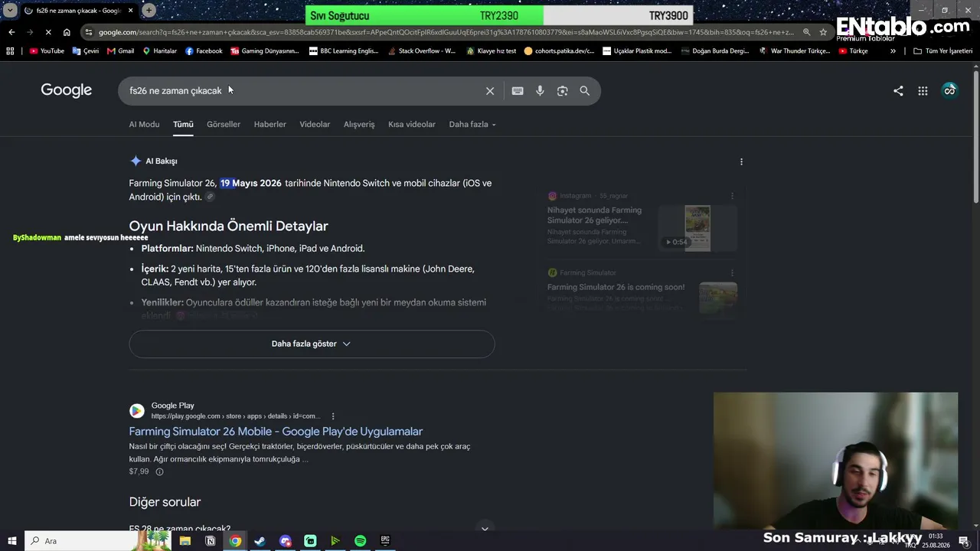This screenshot has height=551, width=980.
Task: Open the Facebook bookmark
Action: 204,51
